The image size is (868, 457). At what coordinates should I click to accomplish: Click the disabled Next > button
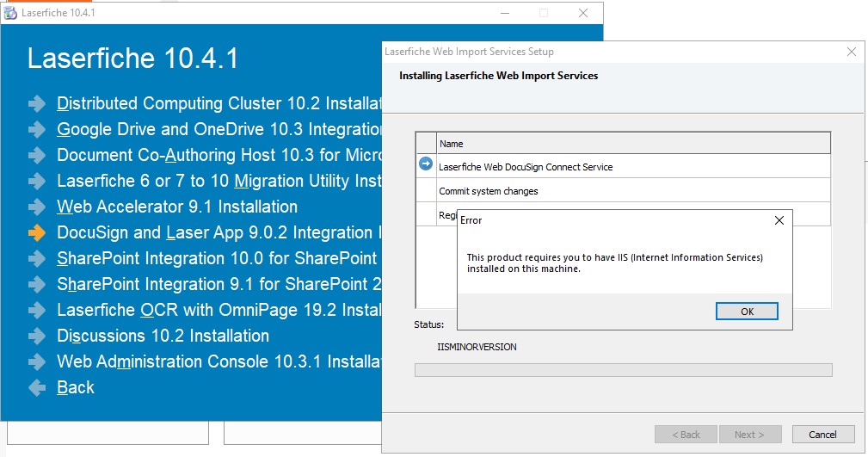pyautogui.click(x=749, y=435)
